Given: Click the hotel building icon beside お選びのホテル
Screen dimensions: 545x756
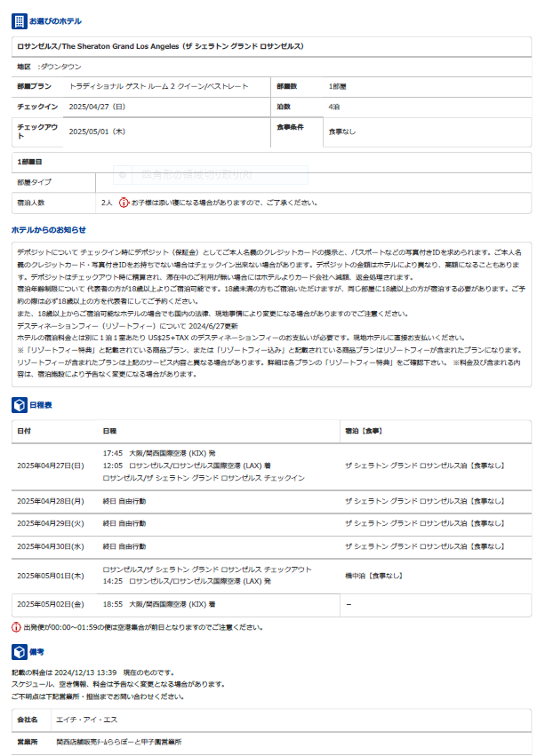Looking at the screenshot, I should pos(19,21).
